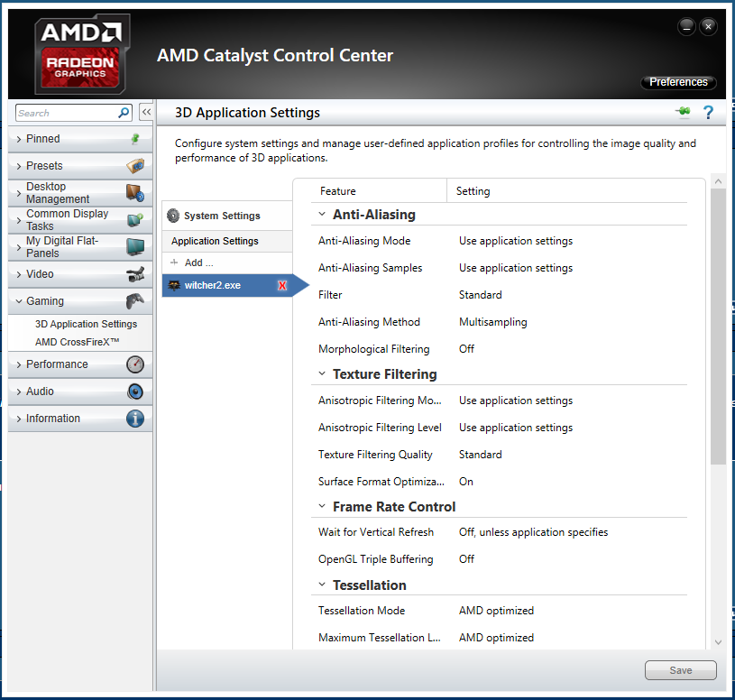Image resolution: width=735 pixels, height=700 pixels.
Task: Click the search magnifier icon
Action: [124, 113]
